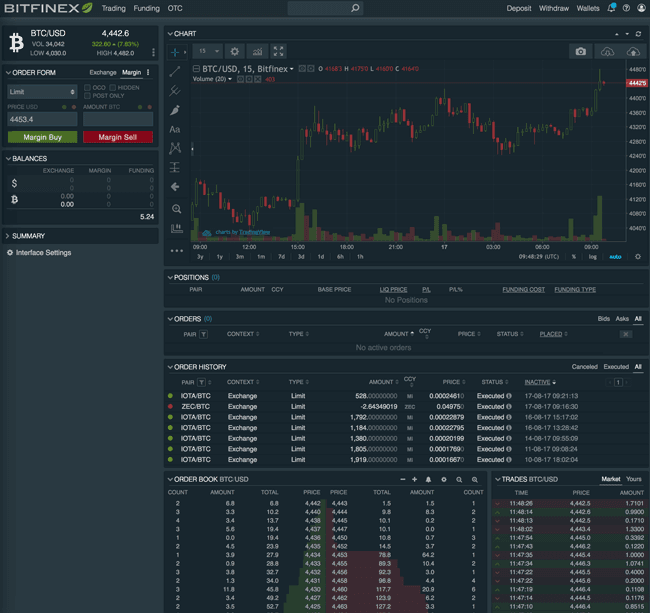Click the Margin Buy button
The image size is (650, 613).
pyautogui.click(x=42, y=137)
